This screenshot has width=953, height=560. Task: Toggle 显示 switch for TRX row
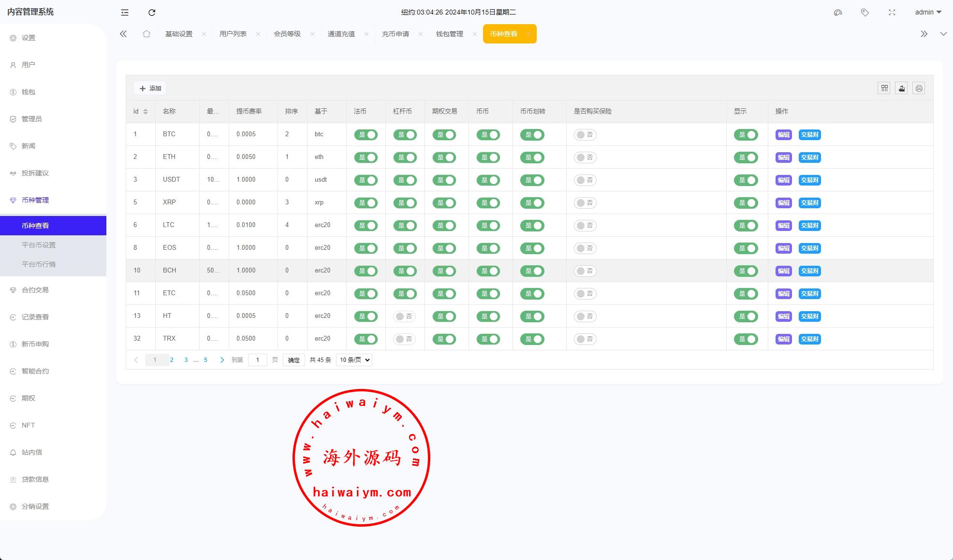746,339
